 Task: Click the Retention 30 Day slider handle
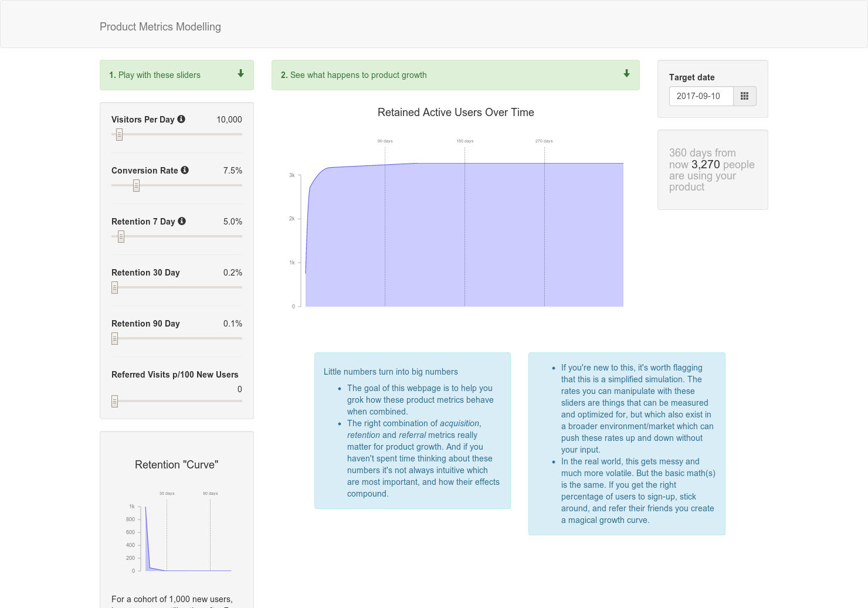tap(114, 287)
